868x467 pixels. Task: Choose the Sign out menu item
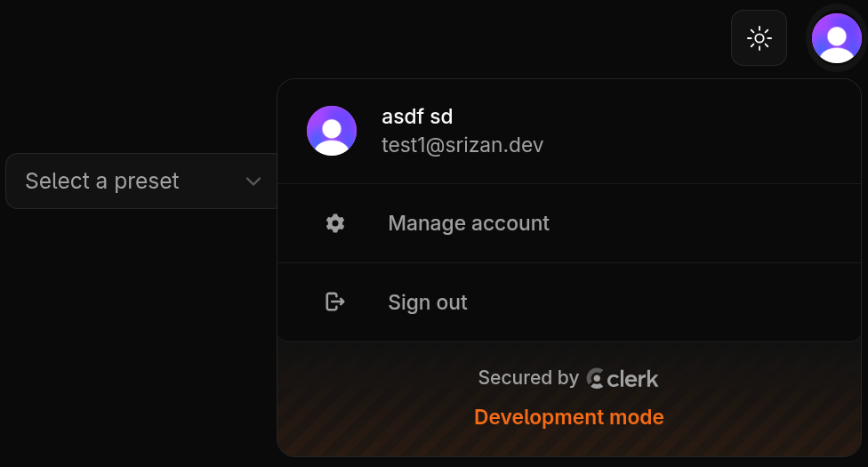[428, 302]
